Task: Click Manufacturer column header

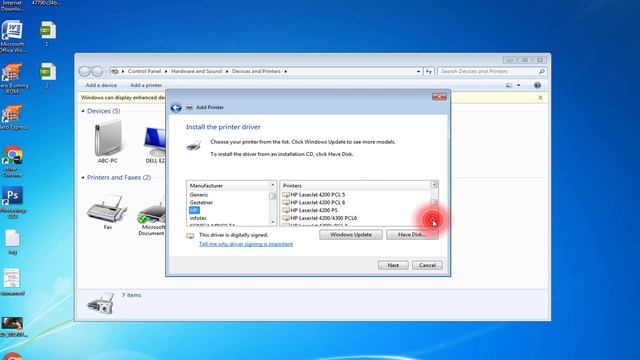Action: (x=228, y=186)
